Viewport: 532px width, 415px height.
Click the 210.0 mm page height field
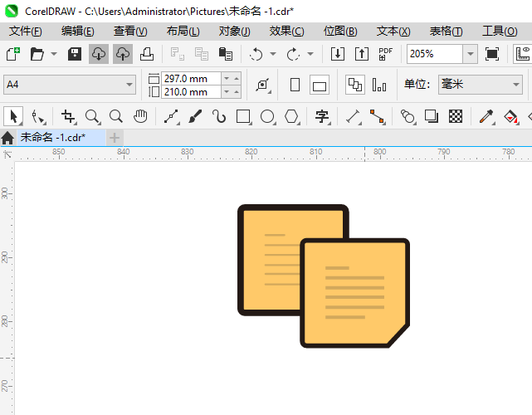(192, 92)
